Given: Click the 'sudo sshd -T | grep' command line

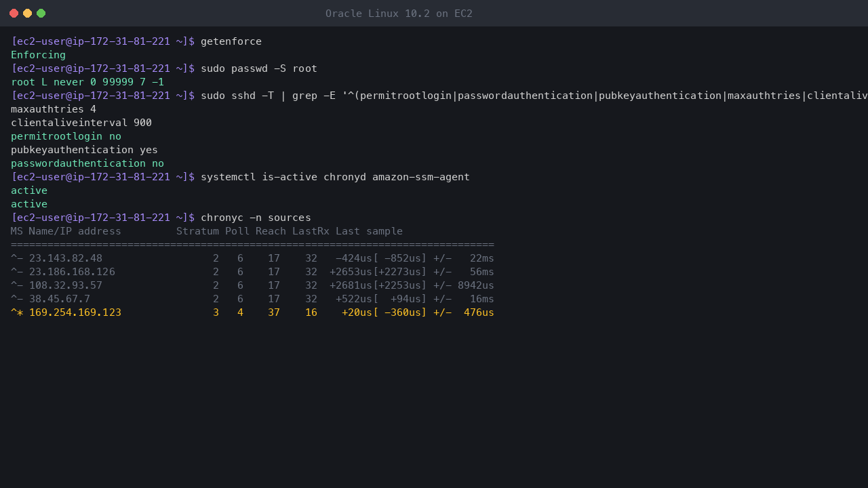Looking at the screenshot, I should pos(534,96).
